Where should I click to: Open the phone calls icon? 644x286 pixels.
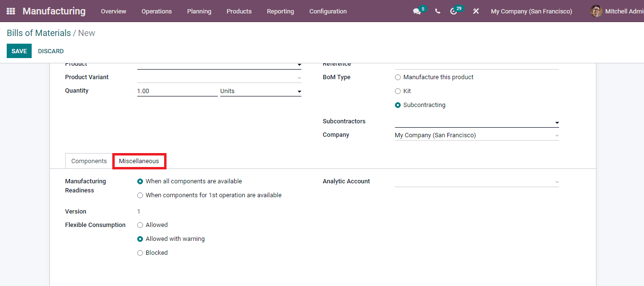click(x=437, y=11)
